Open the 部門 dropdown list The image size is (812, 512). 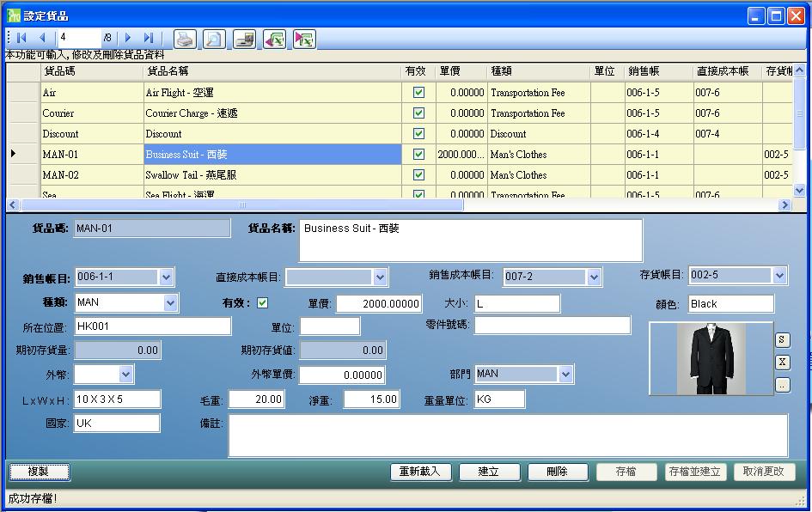pos(565,375)
